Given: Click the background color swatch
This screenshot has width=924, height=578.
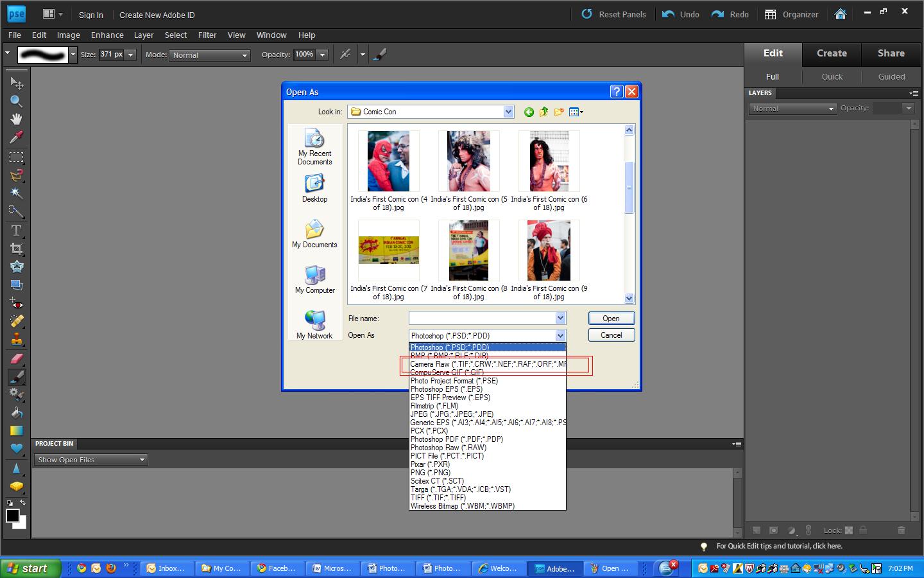Looking at the screenshot, I should point(23,524).
